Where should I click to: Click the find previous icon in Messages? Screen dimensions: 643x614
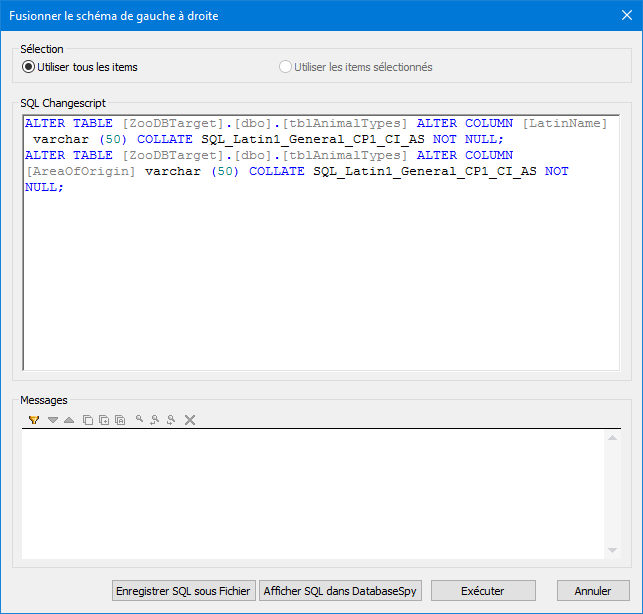[x=155, y=420]
